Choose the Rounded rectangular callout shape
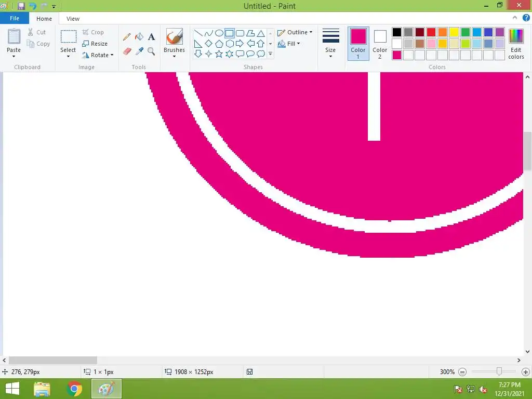 [x=240, y=54]
